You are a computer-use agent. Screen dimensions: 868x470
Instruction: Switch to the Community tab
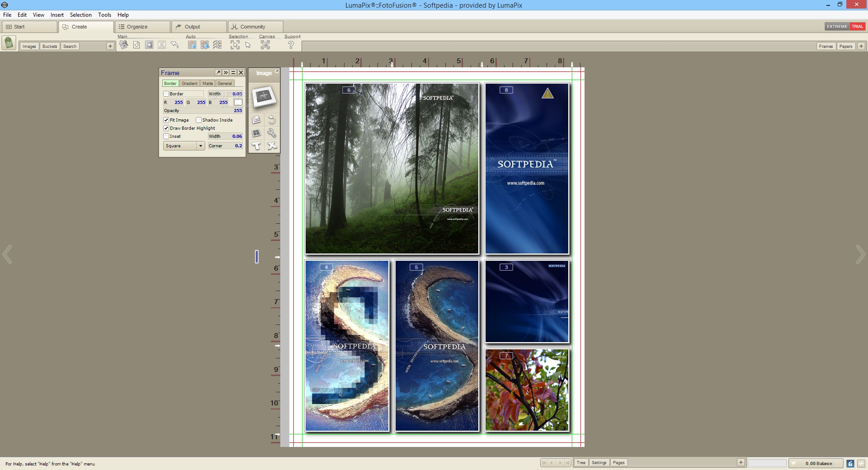click(255, 27)
